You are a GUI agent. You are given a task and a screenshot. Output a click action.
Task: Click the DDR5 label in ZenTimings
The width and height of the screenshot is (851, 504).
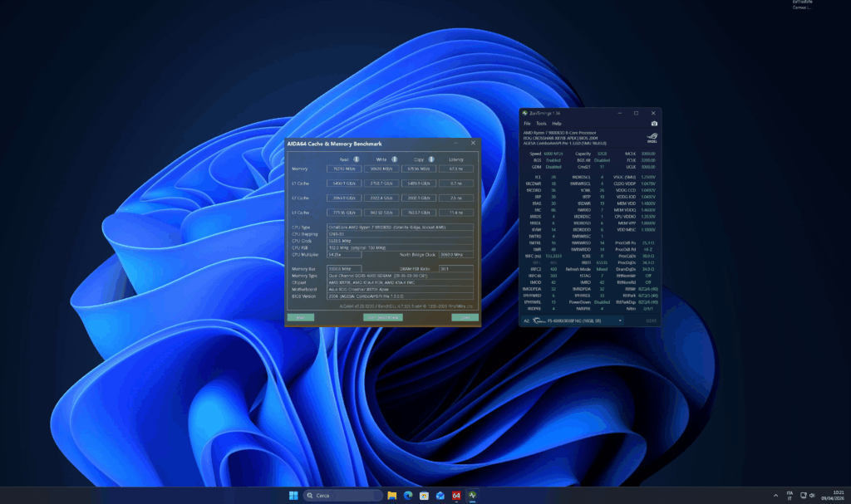[652, 321]
